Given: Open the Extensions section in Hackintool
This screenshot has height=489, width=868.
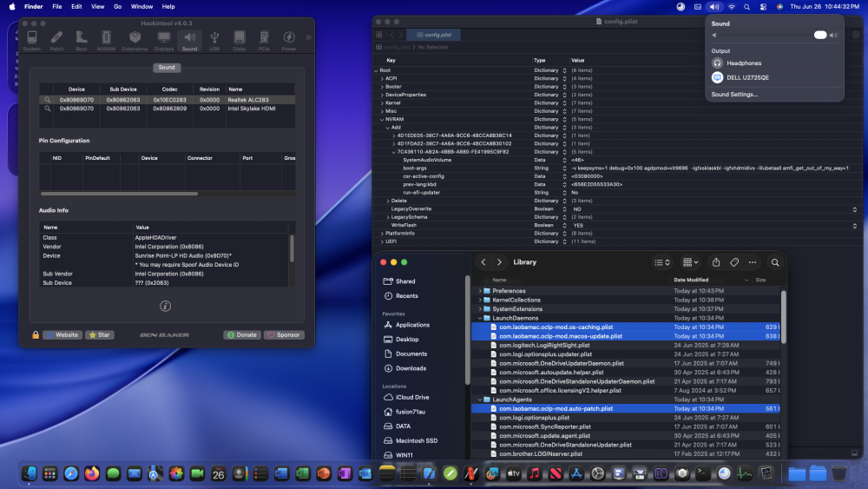Looking at the screenshot, I should (135, 41).
